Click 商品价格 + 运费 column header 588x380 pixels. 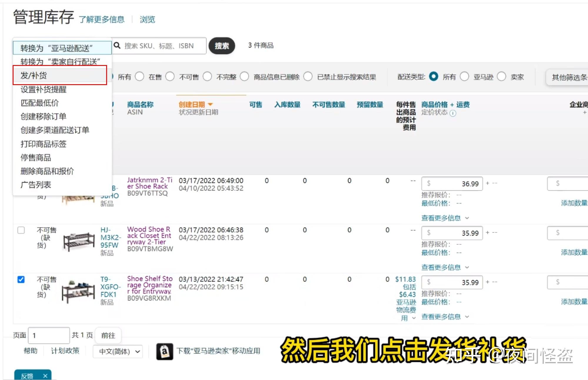tap(445, 104)
